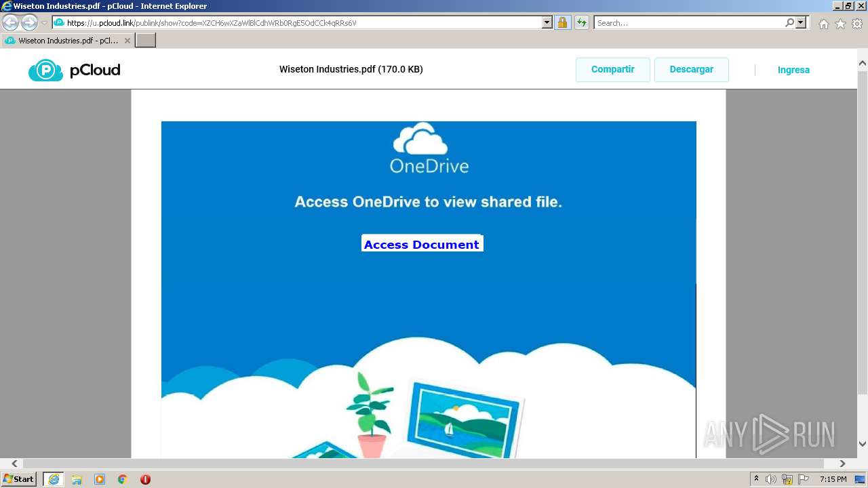Click the 7:15 PM taskbar clock
Screen dimensions: 868x488
pyautogui.click(x=833, y=479)
